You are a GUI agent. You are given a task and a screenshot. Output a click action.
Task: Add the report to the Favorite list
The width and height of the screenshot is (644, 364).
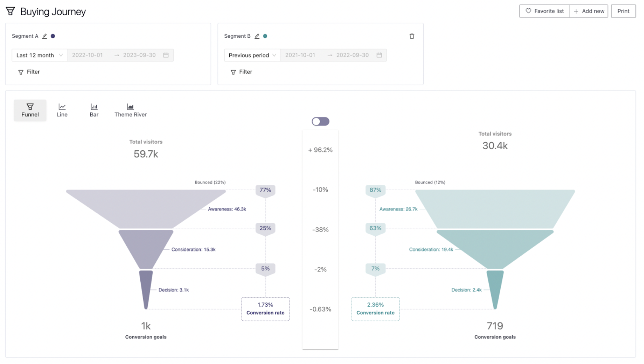(x=544, y=11)
